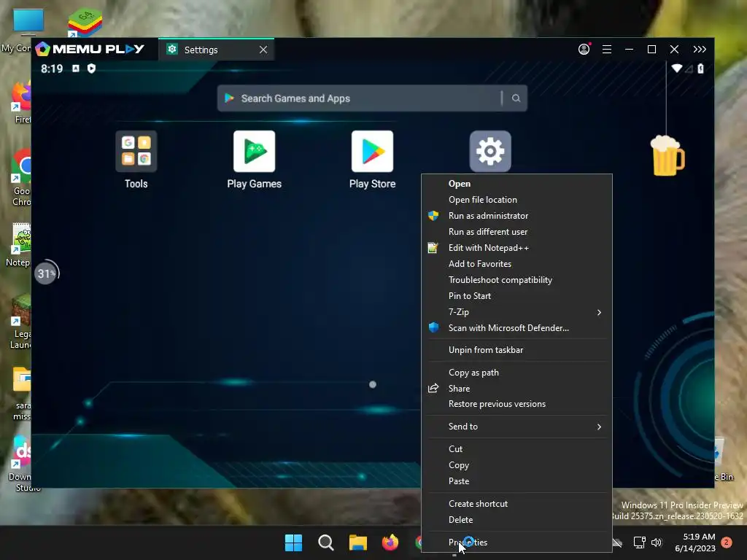The image size is (747, 560).
Task: Click the Android battery status icon
Action: (701, 69)
